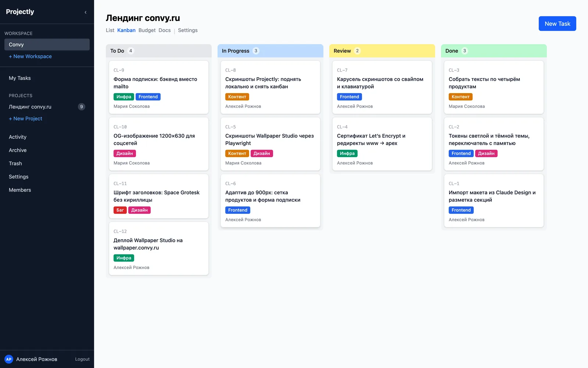Create a new workspace
This screenshot has width=588, height=368.
tap(30, 56)
